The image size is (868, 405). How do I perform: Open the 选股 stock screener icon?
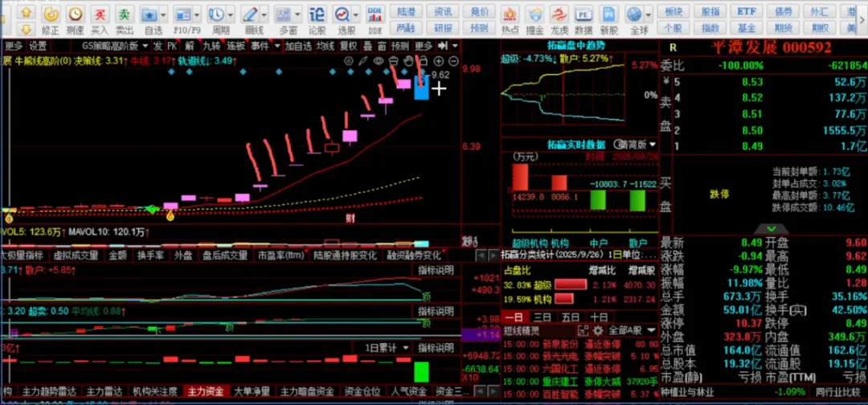click(x=342, y=14)
